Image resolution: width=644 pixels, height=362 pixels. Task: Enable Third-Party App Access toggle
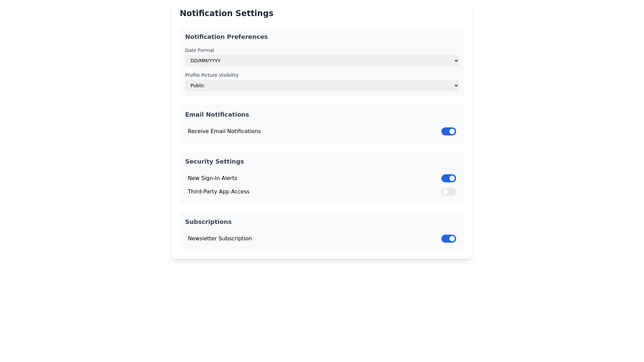448,192
